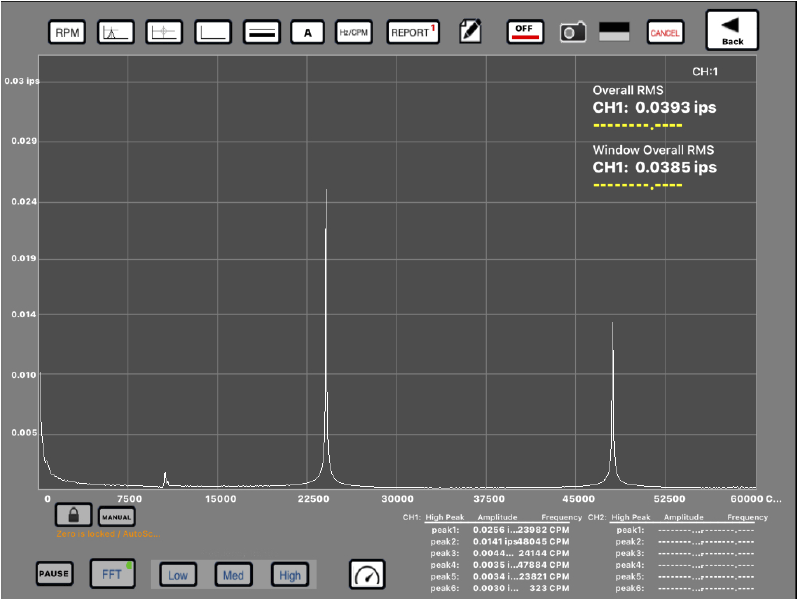
Task: Switch to MANUAL scaling mode
Action: click(116, 517)
